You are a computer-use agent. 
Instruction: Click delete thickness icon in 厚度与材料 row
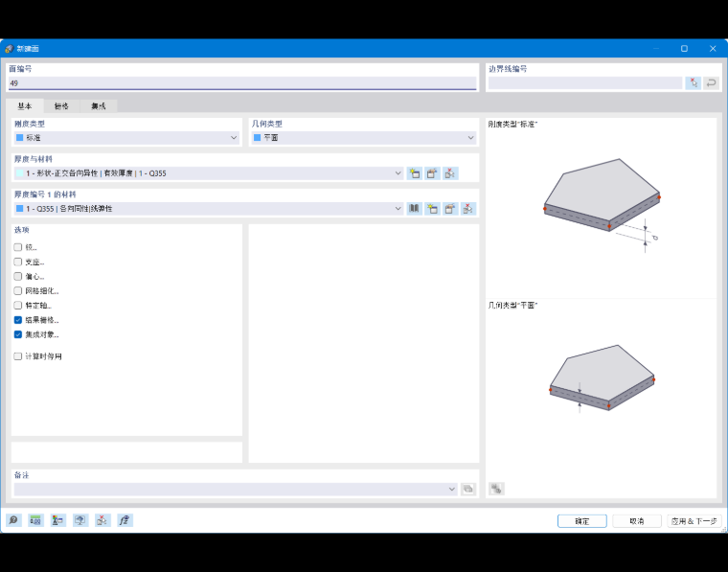pyautogui.click(x=450, y=173)
